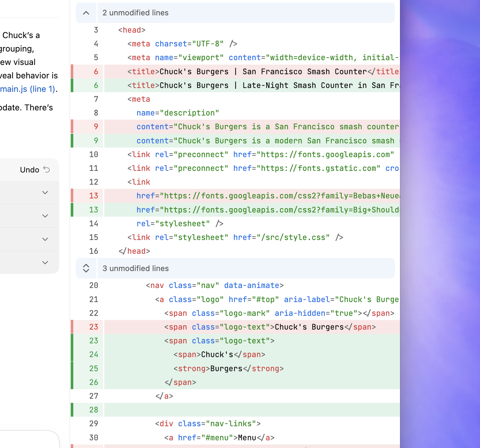Viewport: 480px width, 448px height.
Task: Expand the 3 unmodified lines section
Action: pos(86,268)
